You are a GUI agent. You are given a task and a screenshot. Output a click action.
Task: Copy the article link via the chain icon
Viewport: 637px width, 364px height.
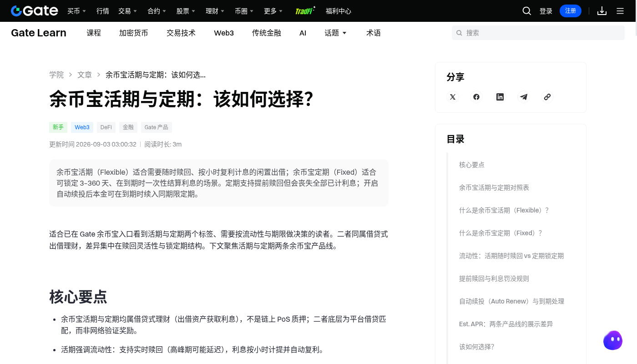click(x=547, y=97)
